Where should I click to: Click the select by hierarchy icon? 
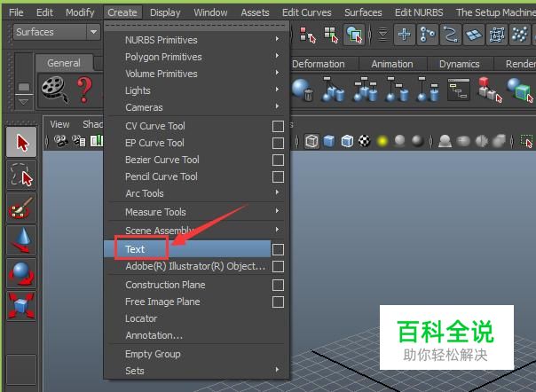point(307,35)
